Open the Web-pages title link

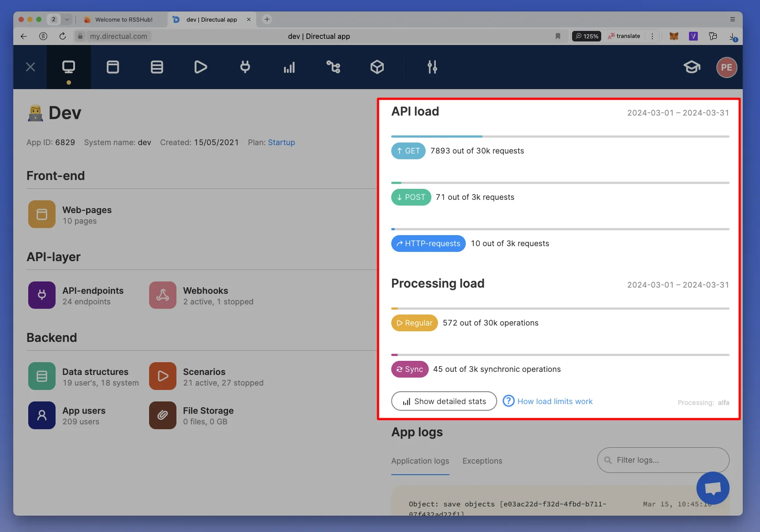click(87, 210)
